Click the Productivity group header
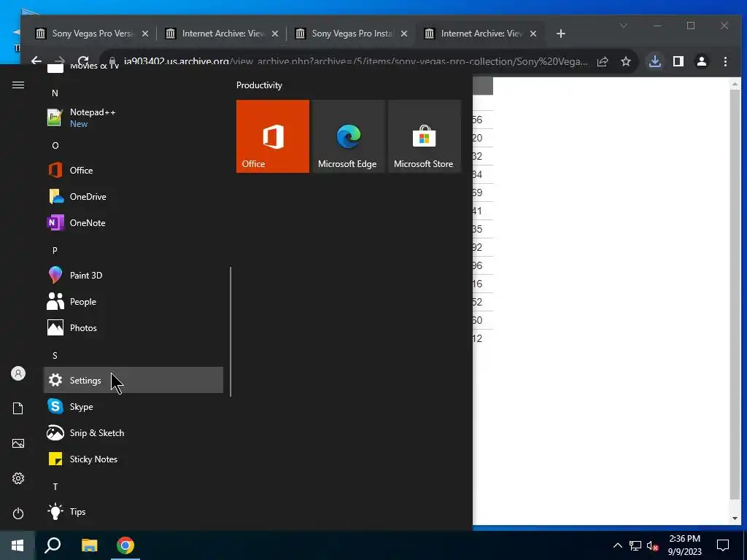The image size is (747, 560). (259, 85)
